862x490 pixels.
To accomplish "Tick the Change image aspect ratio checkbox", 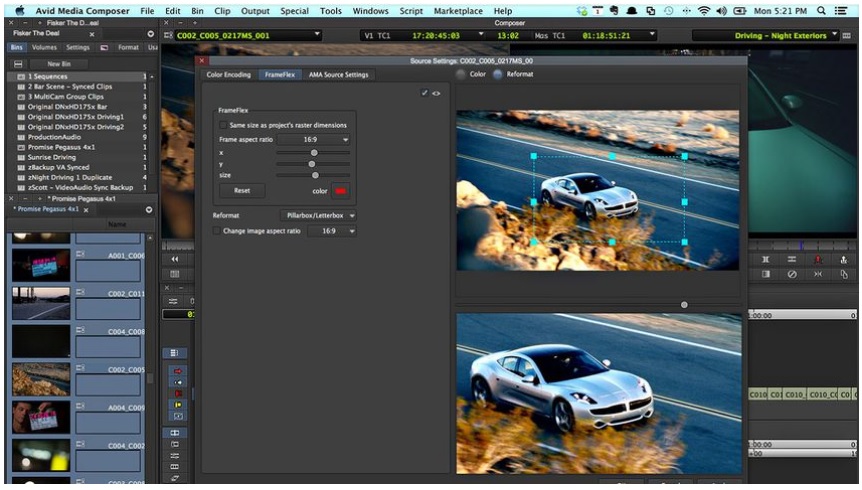I will coord(217,231).
